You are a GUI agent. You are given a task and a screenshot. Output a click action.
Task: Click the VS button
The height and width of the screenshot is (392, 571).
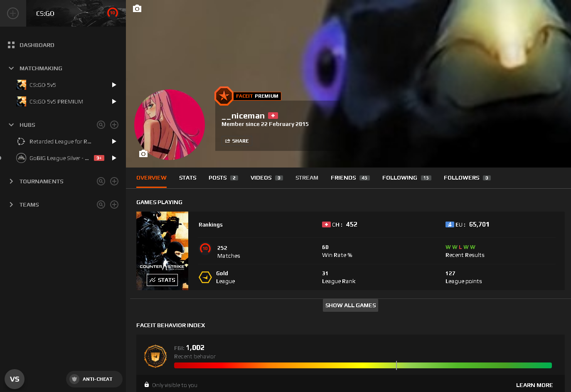15,379
